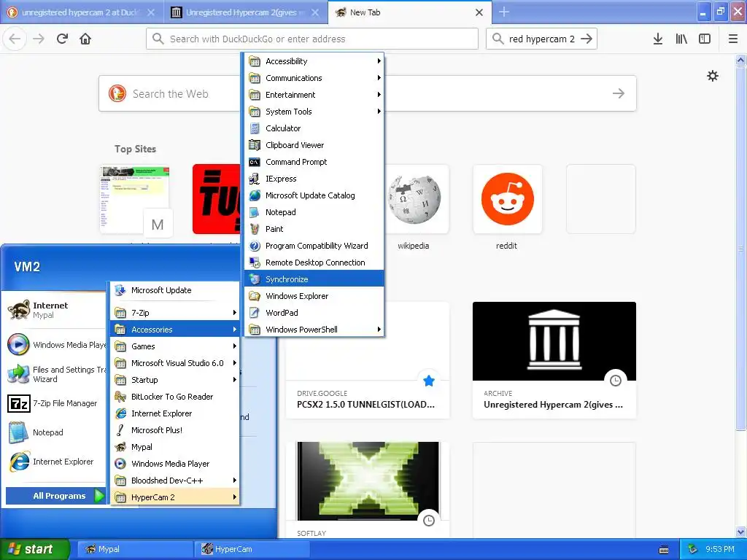The height and width of the screenshot is (560, 747).
Task: Launch BitLocker To Go Reader
Action: (x=175, y=397)
